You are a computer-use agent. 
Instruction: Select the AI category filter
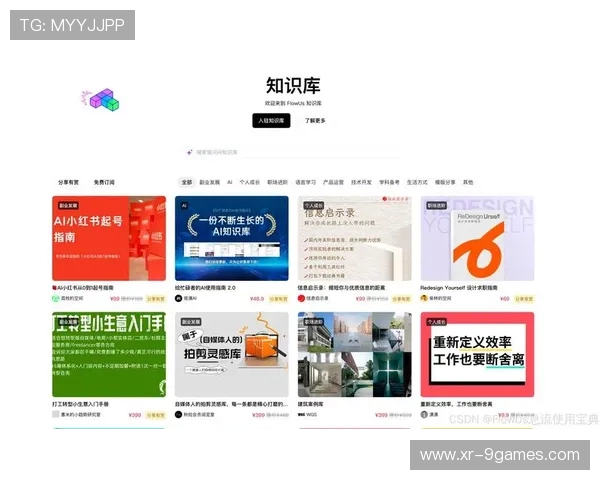coord(230,182)
